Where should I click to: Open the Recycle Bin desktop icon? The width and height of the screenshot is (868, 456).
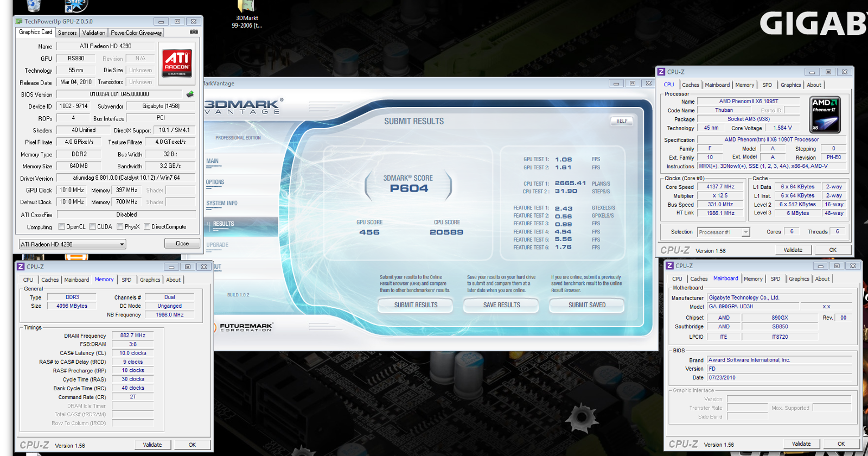[33, 5]
